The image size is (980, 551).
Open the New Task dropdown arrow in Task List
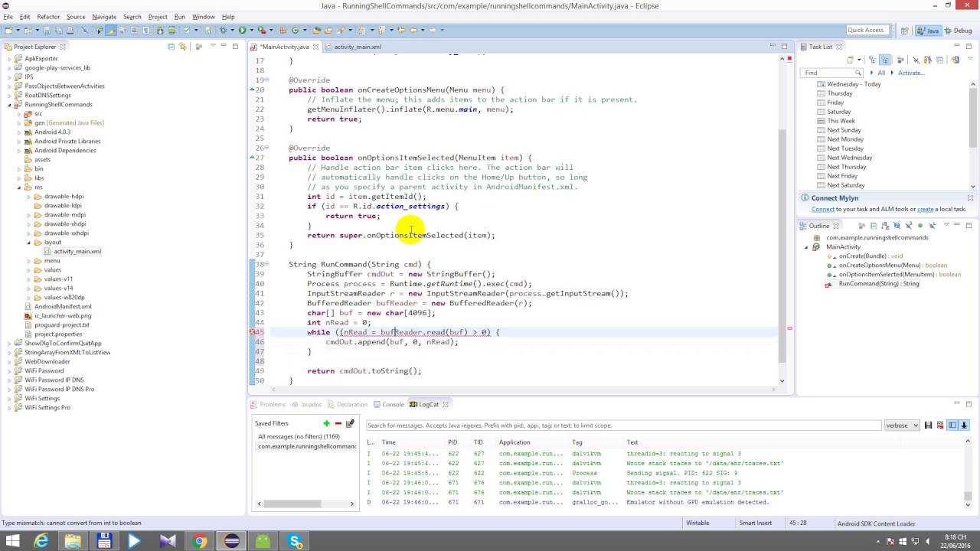859,60
